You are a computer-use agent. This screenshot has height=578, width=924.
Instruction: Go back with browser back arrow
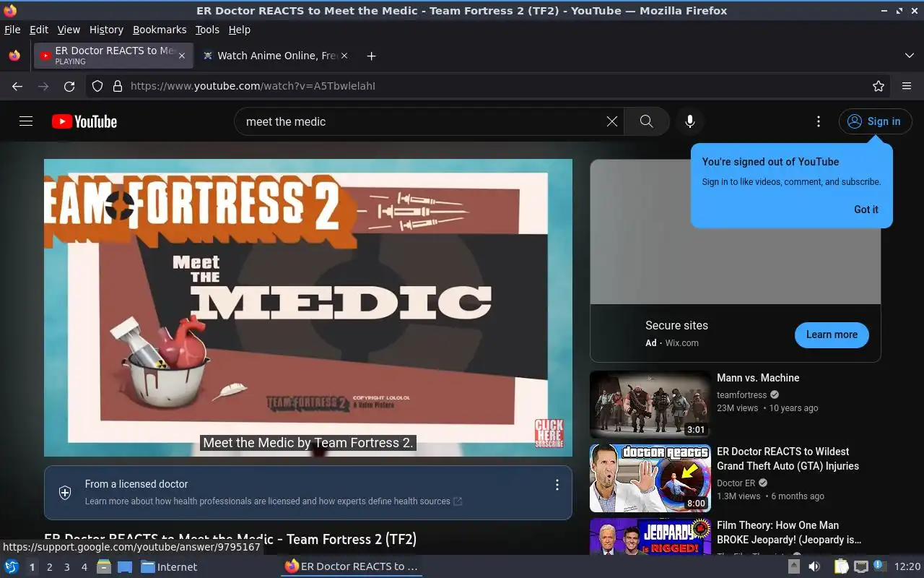(17, 86)
